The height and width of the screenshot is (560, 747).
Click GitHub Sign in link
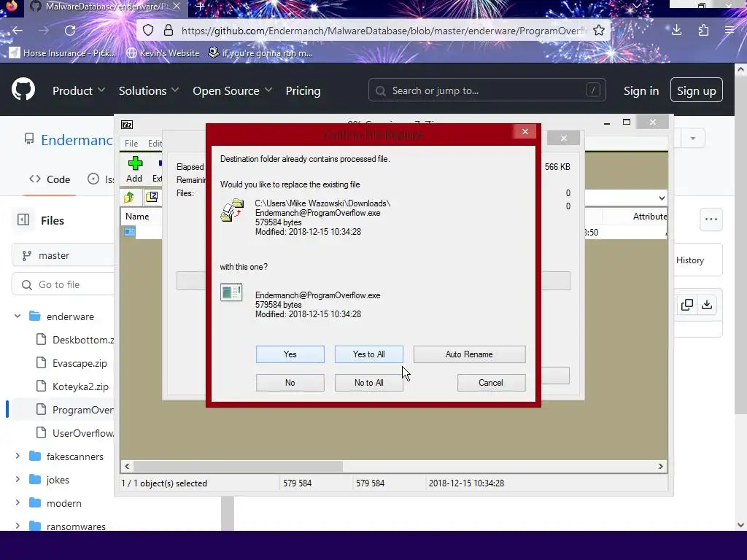pyautogui.click(x=641, y=90)
